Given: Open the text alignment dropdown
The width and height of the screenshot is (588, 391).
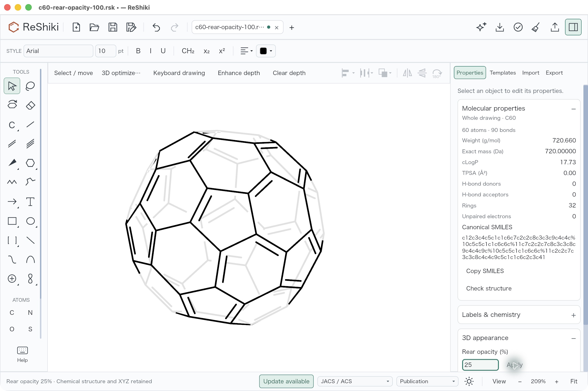Looking at the screenshot, I should click(x=246, y=51).
